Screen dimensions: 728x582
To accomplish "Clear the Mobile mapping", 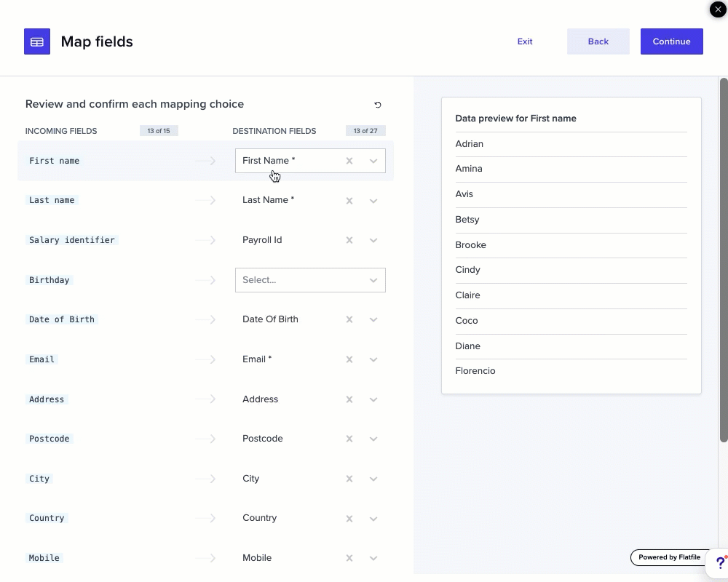I will click(349, 558).
